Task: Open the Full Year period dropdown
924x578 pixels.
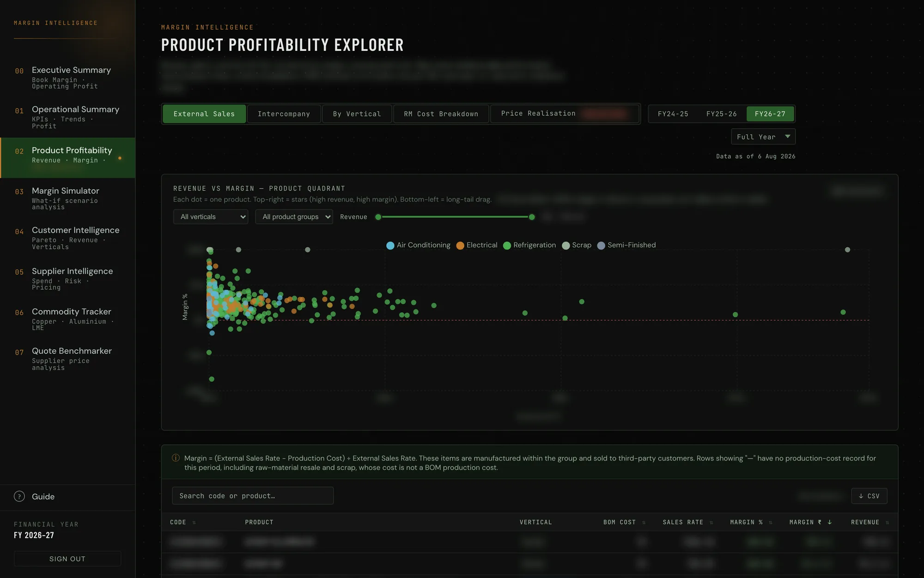Action: pos(763,137)
